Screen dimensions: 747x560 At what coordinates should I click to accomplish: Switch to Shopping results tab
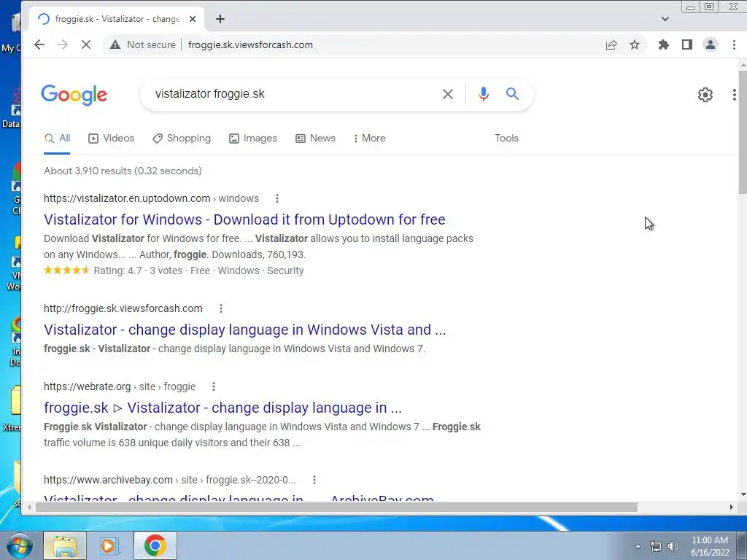tap(182, 138)
